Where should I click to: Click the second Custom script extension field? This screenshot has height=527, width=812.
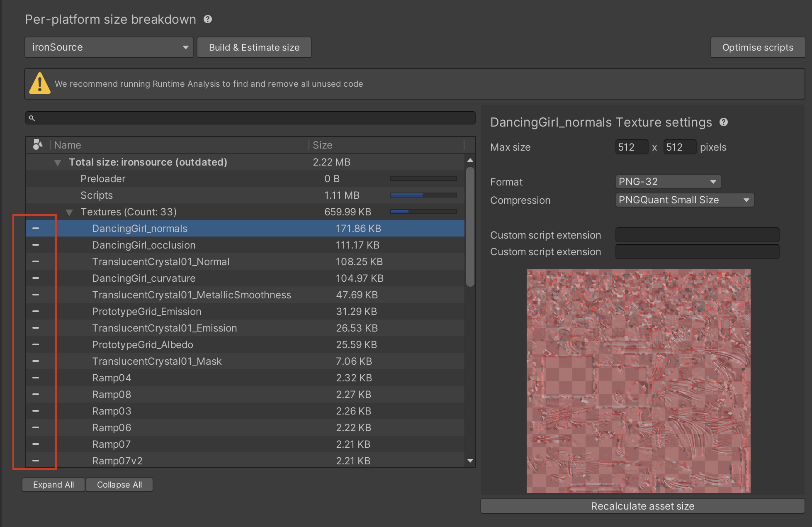697,251
